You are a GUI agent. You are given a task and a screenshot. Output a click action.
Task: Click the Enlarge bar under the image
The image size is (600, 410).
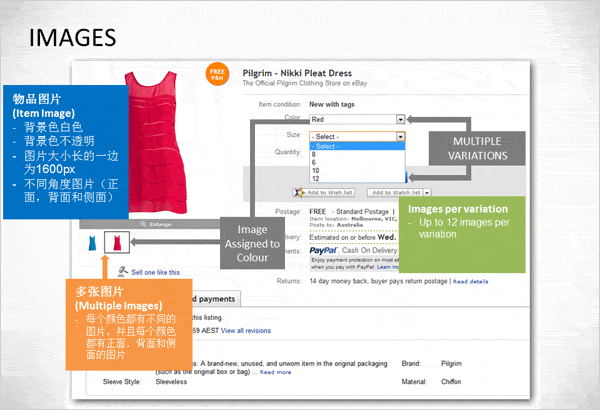click(x=150, y=224)
